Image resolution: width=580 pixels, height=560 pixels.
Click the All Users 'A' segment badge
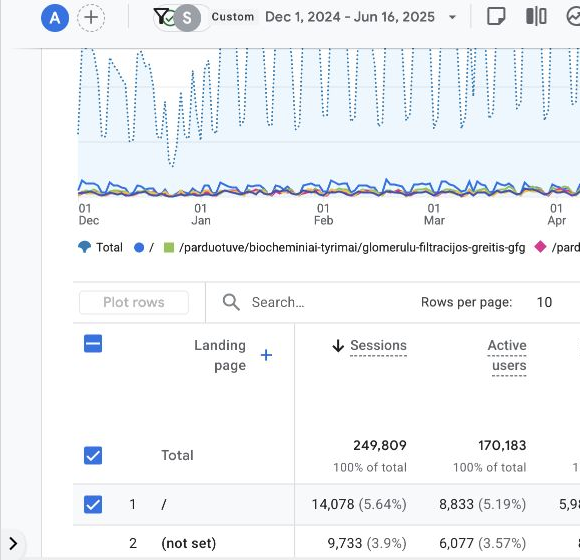(x=55, y=18)
